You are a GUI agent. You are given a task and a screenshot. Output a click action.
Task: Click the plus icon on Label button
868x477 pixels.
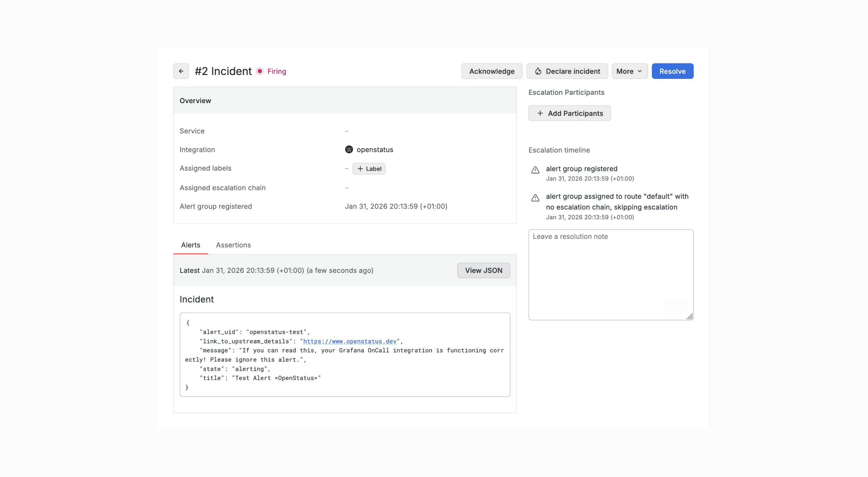point(360,169)
